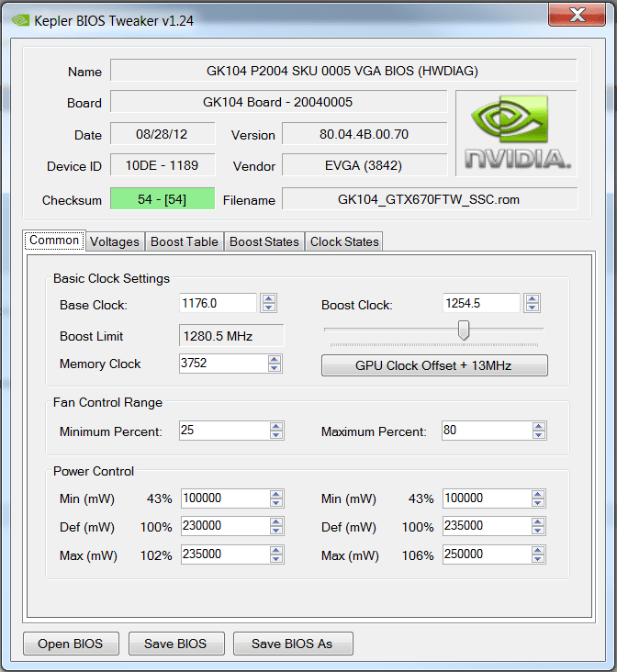This screenshot has height=672, width=617.
Task: Click the green Checksum 54 - [54] box
Action: pyautogui.click(x=163, y=199)
